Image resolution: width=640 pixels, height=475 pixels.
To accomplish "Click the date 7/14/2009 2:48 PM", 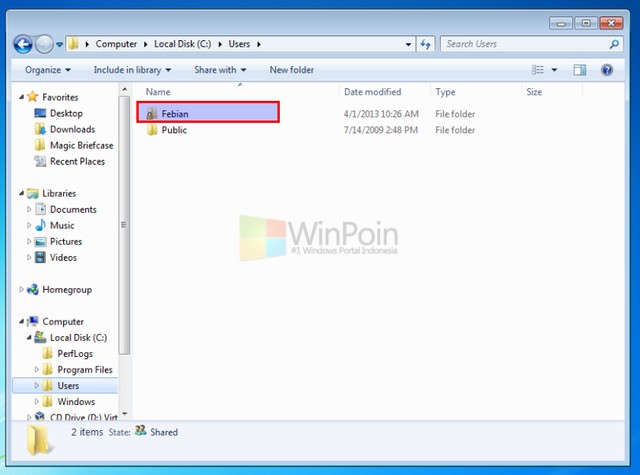I will (x=380, y=130).
